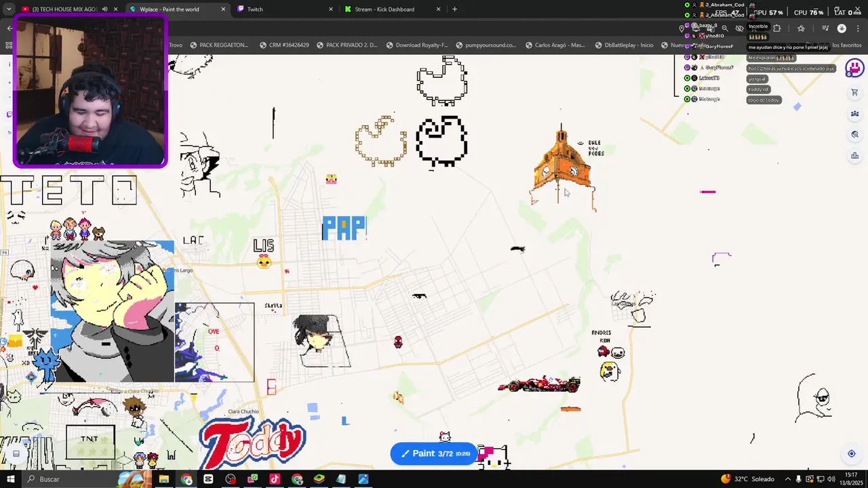Open the taskbar clock showing 15:17
The width and height of the screenshot is (868, 488).
[x=851, y=479]
